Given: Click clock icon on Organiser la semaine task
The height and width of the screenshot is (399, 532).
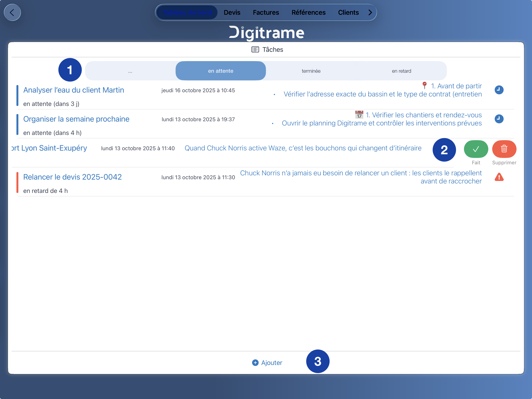Looking at the screenshot, I should pos(499,119).
